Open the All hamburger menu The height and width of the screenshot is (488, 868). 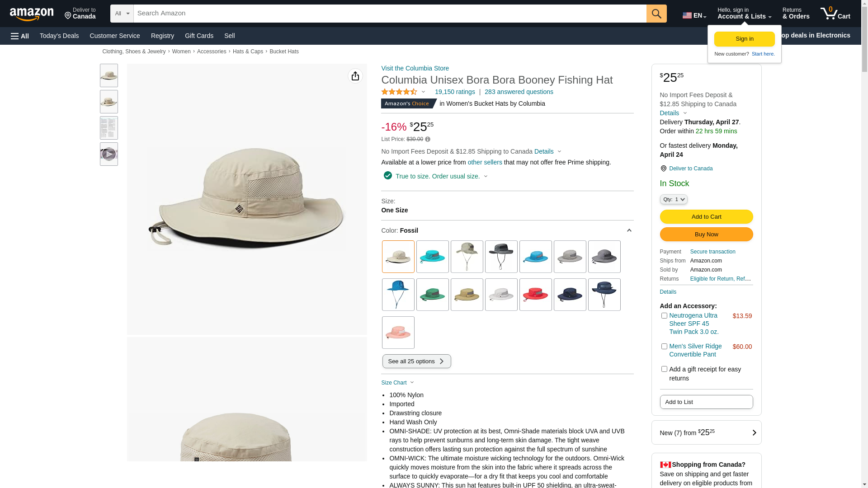pyautogui.click(x=20, y=36)
